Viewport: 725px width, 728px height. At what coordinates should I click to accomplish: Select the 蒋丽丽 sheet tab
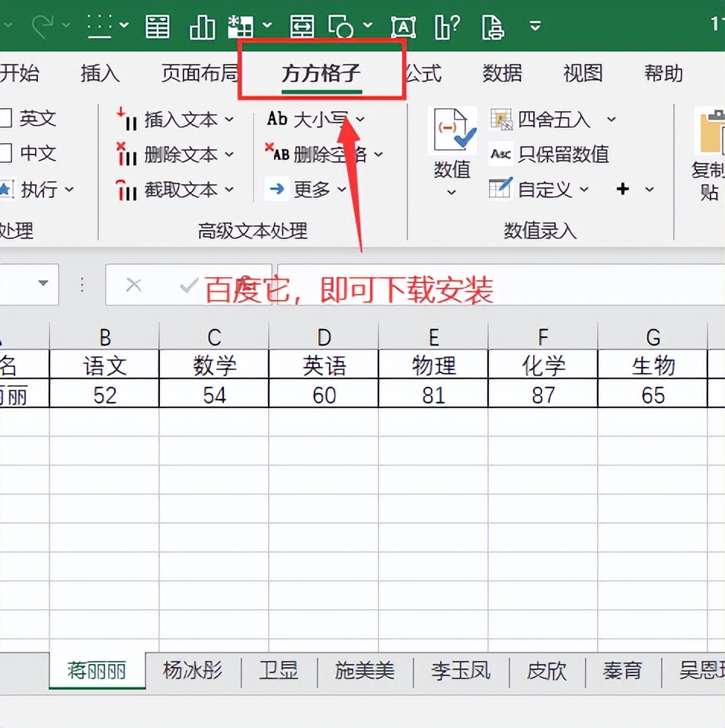coord(97,670)
